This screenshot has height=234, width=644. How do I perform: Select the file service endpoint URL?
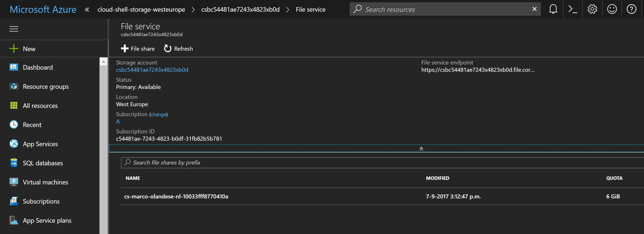pos(478,70)
